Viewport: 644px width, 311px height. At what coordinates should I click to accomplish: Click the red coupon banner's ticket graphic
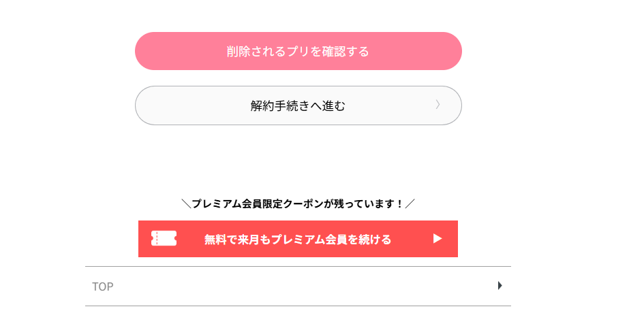(164, 238)
